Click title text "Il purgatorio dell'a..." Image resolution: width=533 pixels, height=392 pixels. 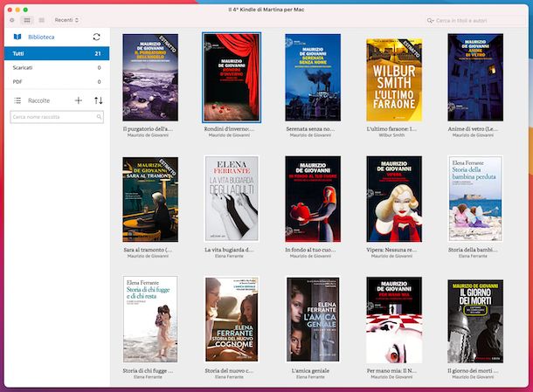148,129
